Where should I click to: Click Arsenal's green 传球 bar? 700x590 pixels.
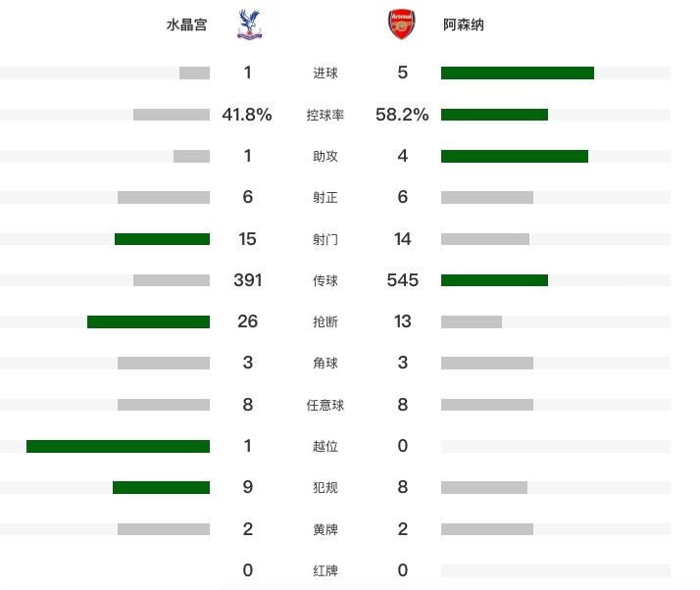(x=494, y=280)
